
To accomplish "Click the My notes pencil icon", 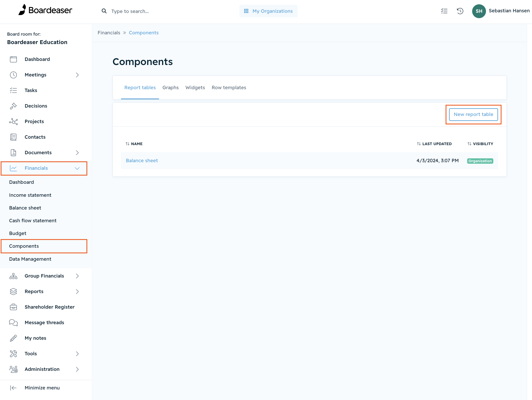I will [13, 338].
